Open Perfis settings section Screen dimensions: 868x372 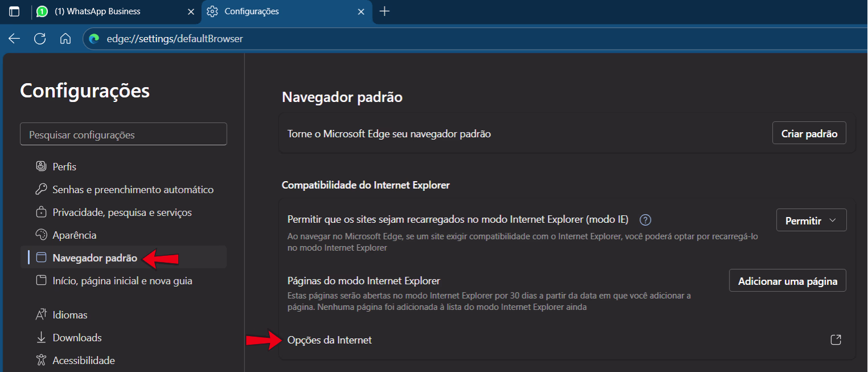point(124,167)
